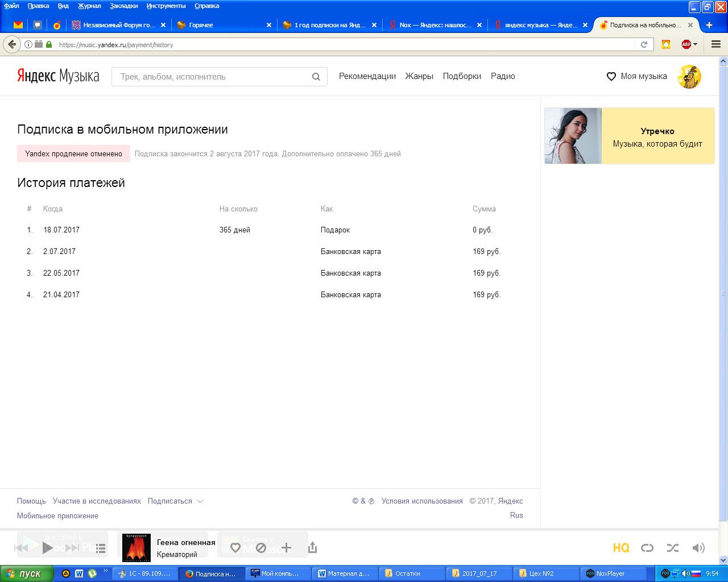728x582 pixels.
Task: Toggle repeat mode in the player
Action: [x=647, y=548]
